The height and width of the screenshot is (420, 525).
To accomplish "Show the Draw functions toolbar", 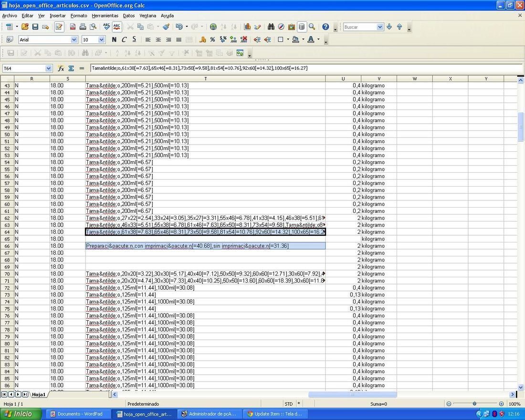I will [257, 27].
